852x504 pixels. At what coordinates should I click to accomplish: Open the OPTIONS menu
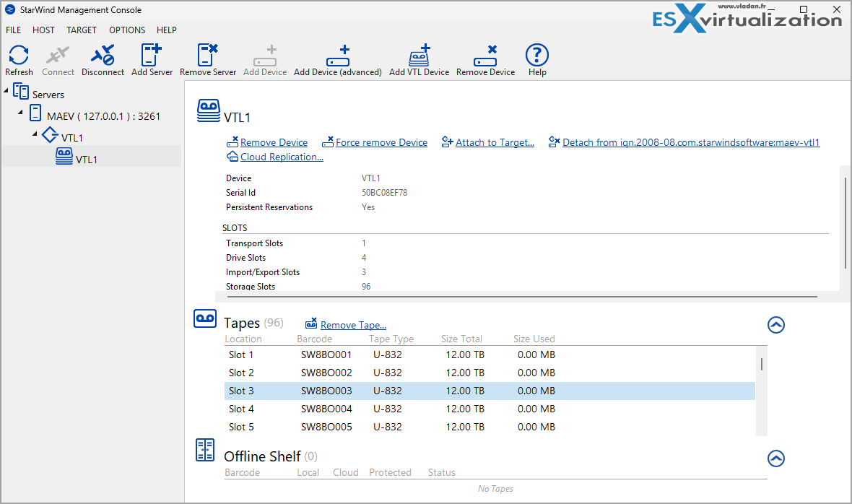click(127, 30)
